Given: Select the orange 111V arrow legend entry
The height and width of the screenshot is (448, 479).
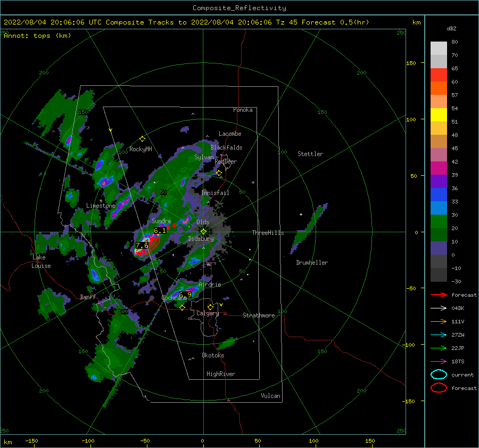Looking at the screenshot, I should click(439, 321).
